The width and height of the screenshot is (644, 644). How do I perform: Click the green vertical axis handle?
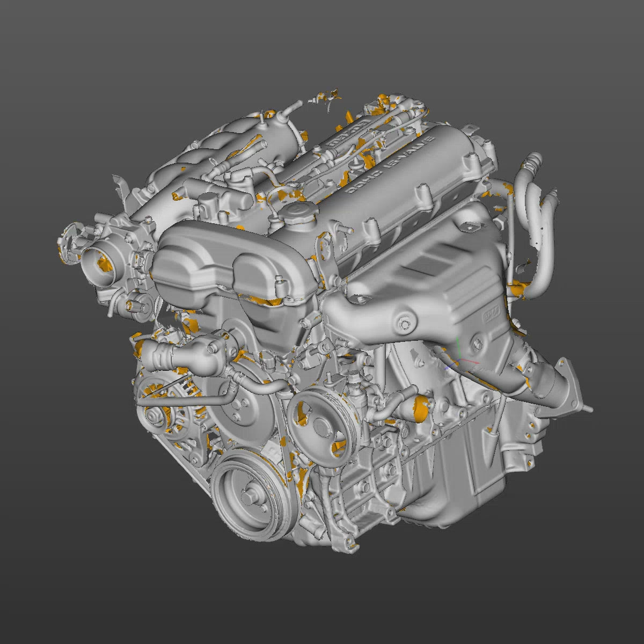tap(457, 343)
